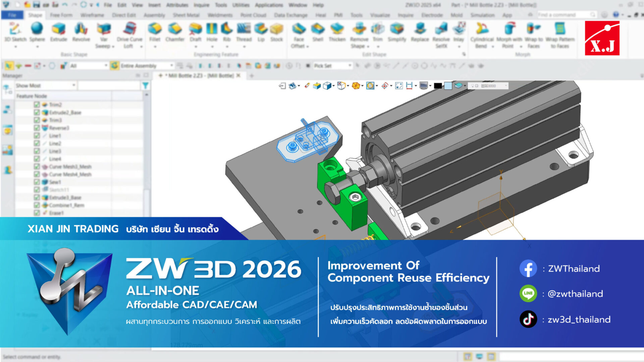Open the Inquire menu

pyautogui.click(x=201, y=5)
